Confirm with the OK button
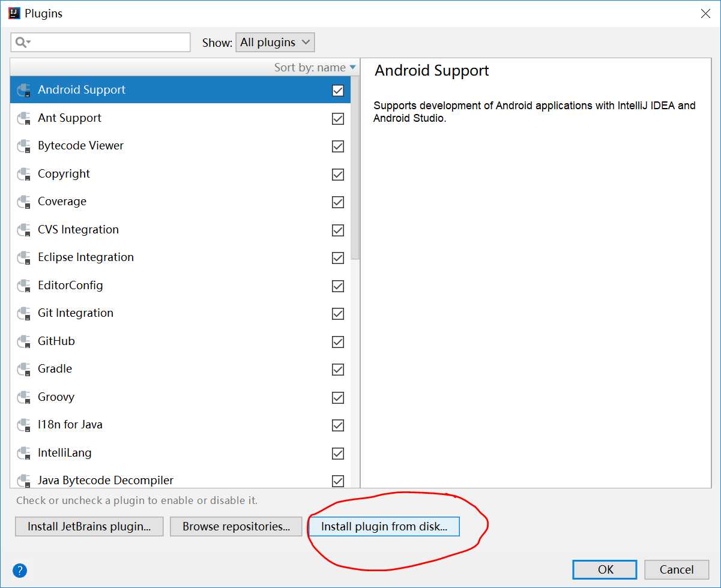The image size is (721, 588). [x=605, y=569]
